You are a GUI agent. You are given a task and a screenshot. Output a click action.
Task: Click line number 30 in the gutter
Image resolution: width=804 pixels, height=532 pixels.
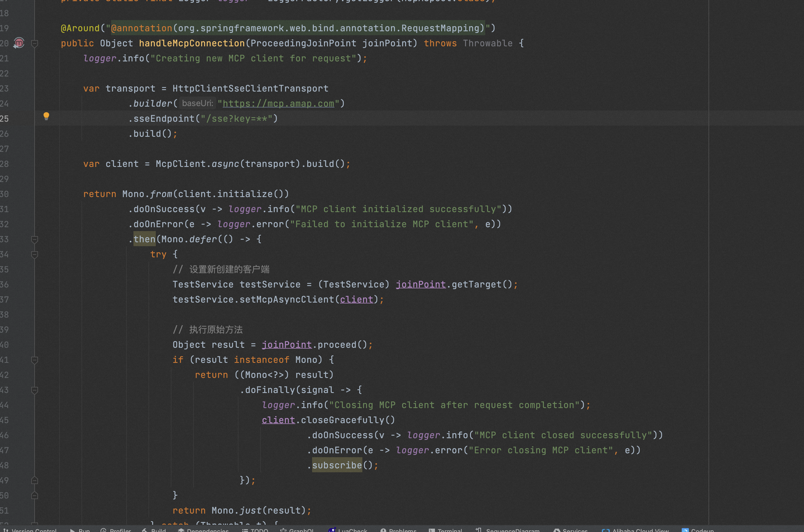[x=4, y=194]
